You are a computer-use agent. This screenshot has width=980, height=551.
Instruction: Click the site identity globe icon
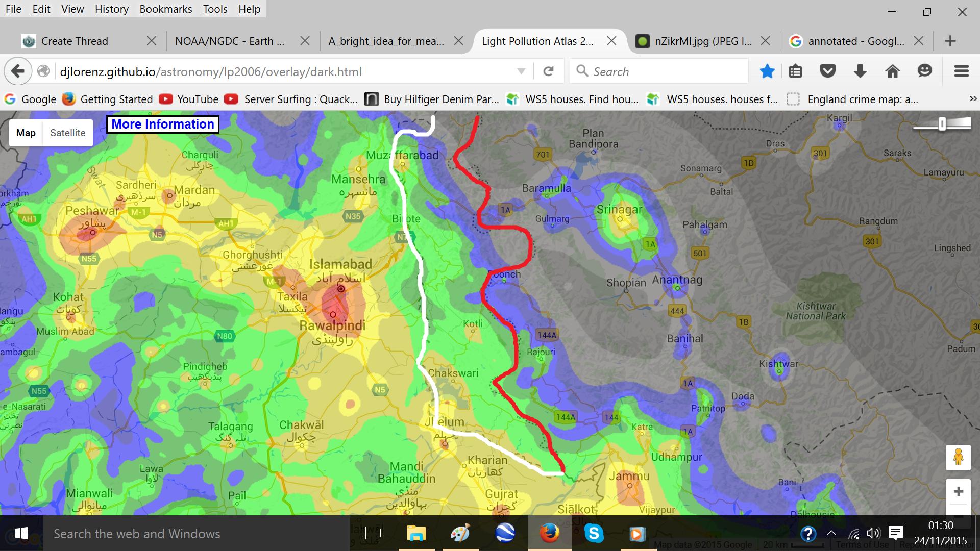point(44,71)
